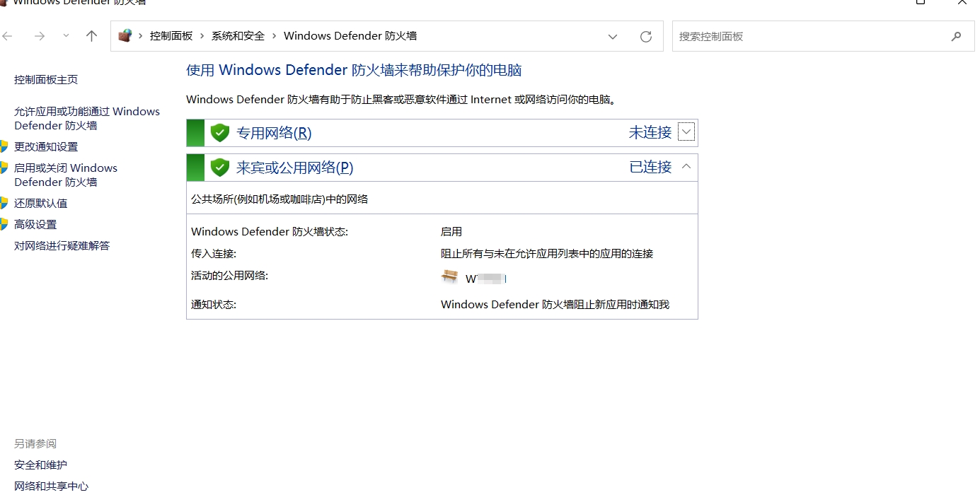The width and height of the screenshot is (980, 502).
Task: Click 更改通知设置 in the sidebar
Action: point(46,146)
